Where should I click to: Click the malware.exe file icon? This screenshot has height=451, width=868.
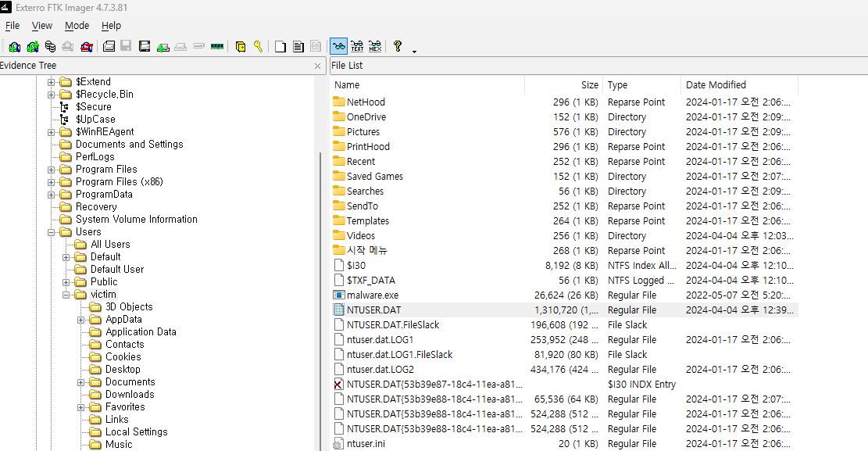(339, 295)
